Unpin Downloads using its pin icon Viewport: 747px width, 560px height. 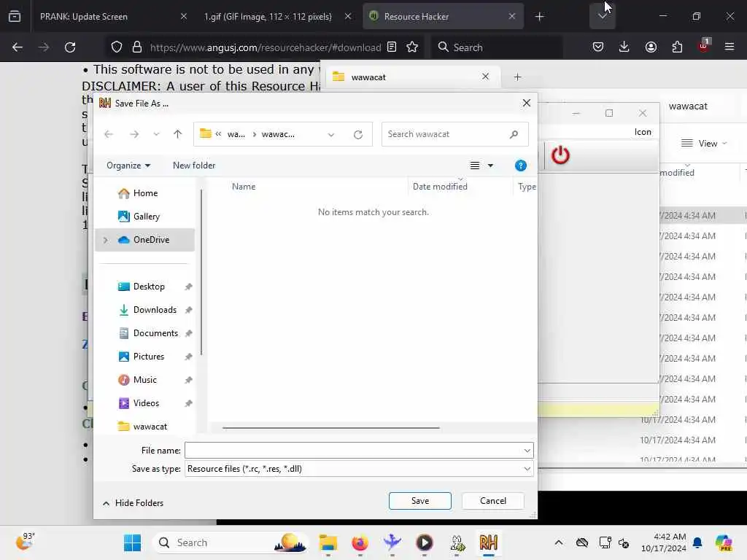(189, 310)
